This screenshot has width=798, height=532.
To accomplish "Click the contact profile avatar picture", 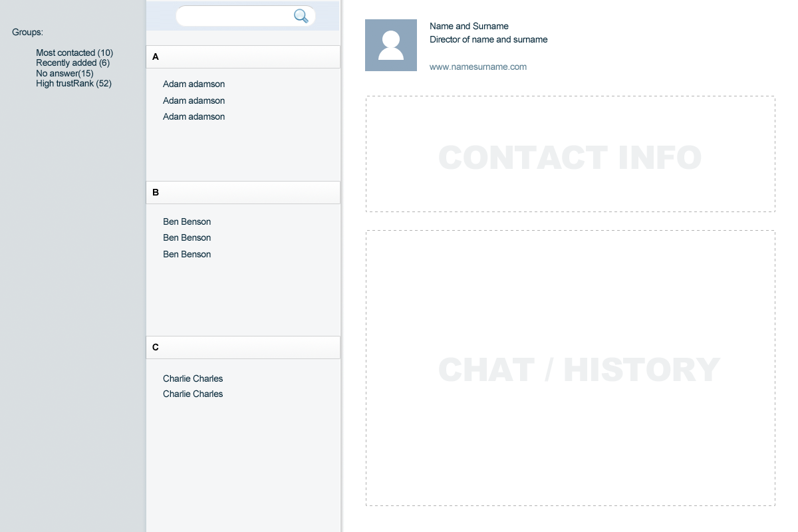I will pyautogui.click(x=391, y=45).
